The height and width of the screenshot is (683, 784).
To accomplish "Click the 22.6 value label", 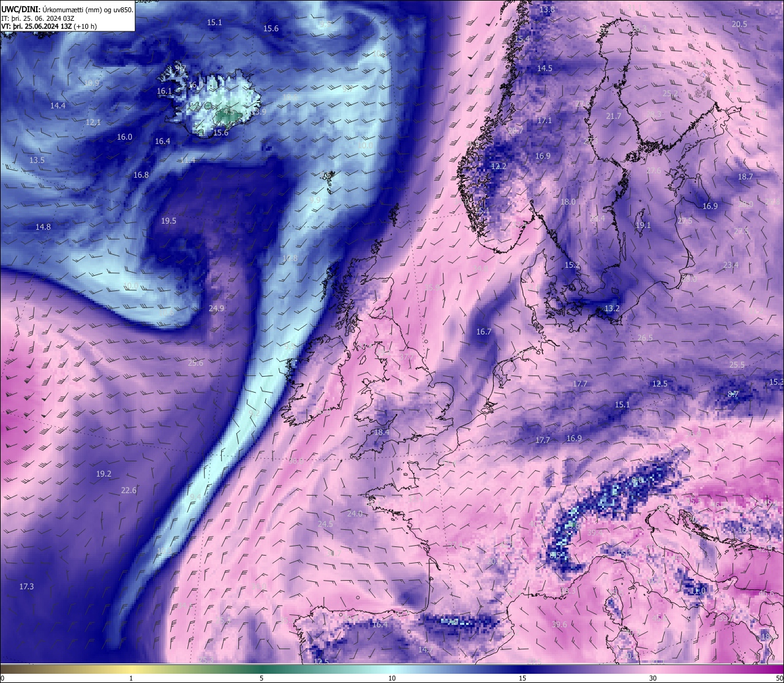I will (x=129, y=491).
